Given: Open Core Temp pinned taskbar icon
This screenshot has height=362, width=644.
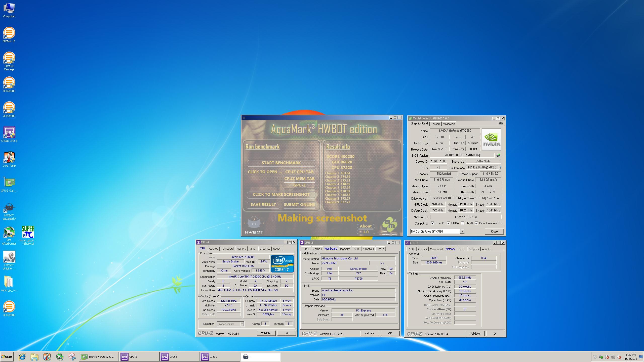Looking at the screenshot, I should [x=47, y=357].
